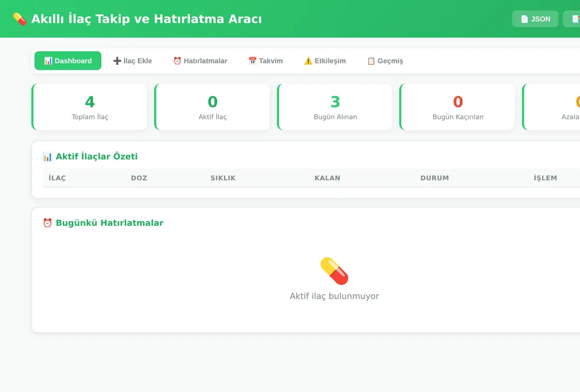Click the Toplam İlaç stat card
Screen dimensions: 580x392
(x=90, y=107)
